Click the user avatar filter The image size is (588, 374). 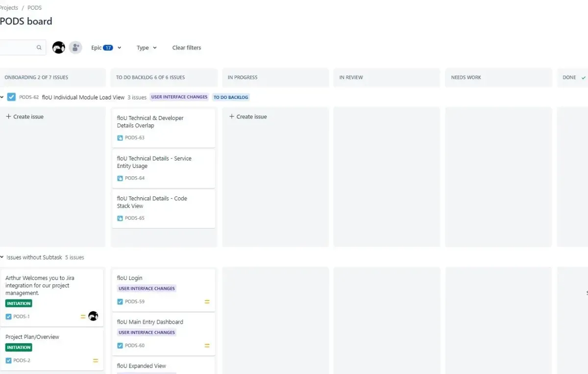pyautogui.click(x=59, y=47)
